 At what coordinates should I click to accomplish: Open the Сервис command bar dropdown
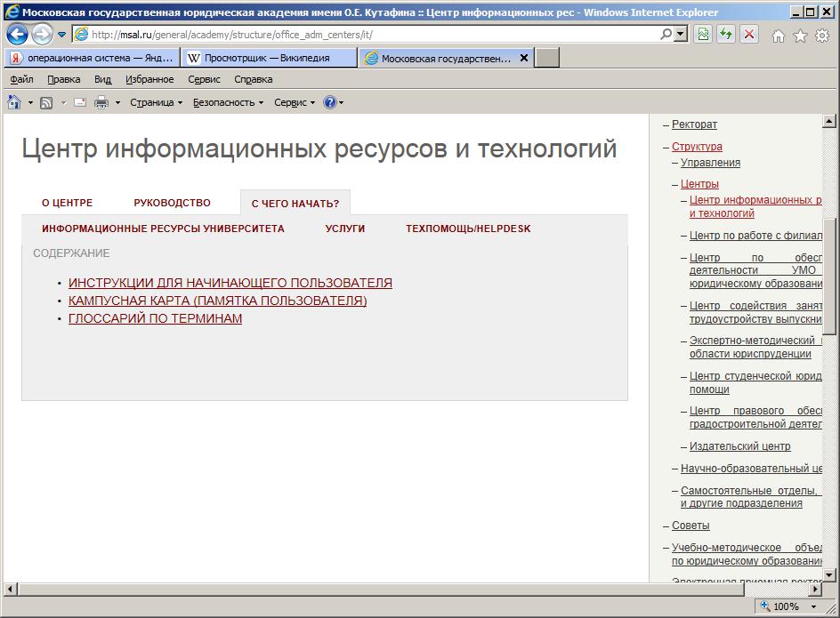coord(295,102)
